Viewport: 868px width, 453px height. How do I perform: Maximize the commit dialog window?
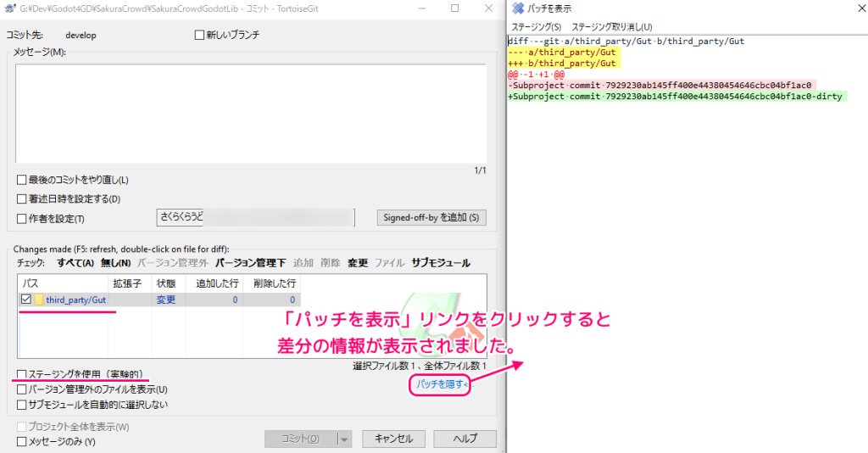coord(455,8)
